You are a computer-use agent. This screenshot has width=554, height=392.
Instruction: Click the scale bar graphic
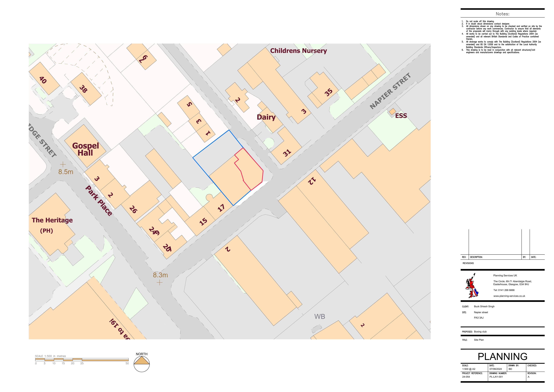pos(82,360)
